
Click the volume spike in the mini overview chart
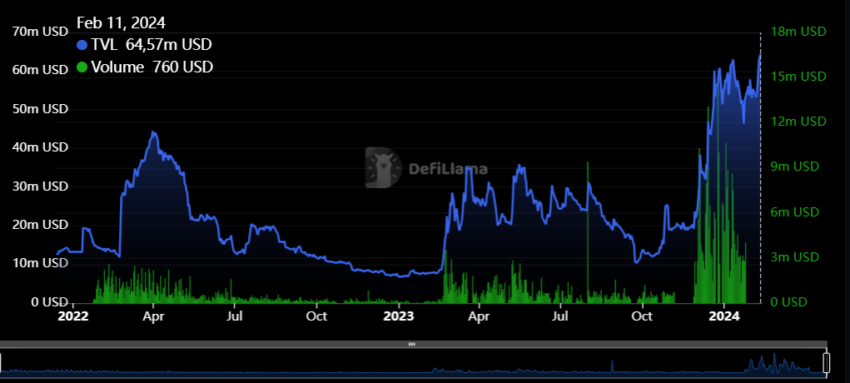coord(612,366)
